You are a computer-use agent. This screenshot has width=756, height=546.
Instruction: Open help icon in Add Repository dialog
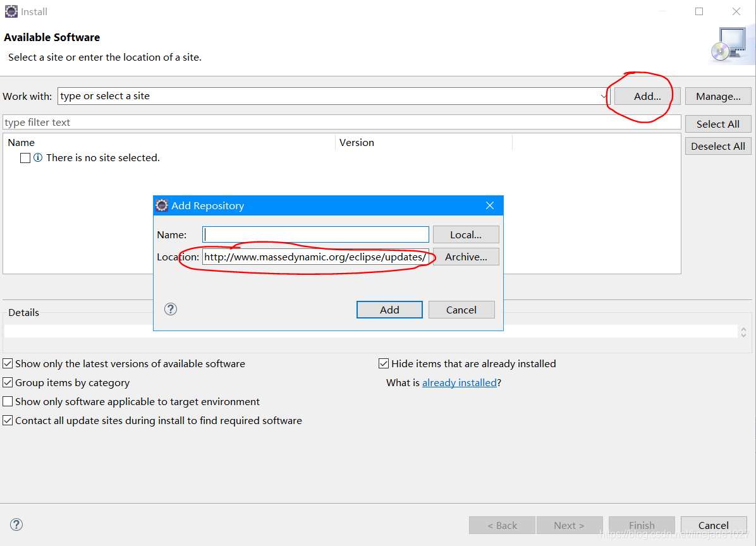(171, 309)
